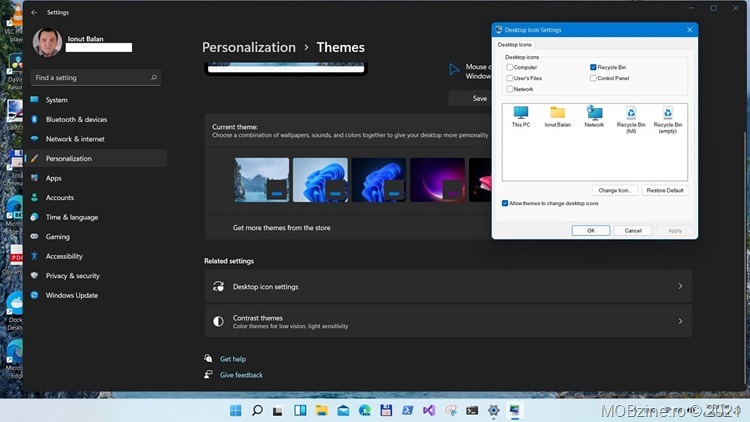Open Privacy & security via its shield icon
Image resolution: width=750 pixels, height=422 pixels.
coord(34,276)
